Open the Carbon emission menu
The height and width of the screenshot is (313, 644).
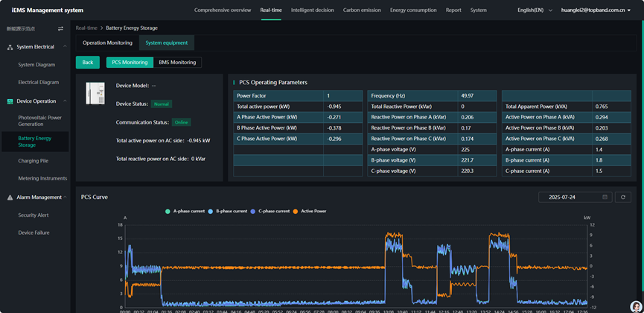362,10
